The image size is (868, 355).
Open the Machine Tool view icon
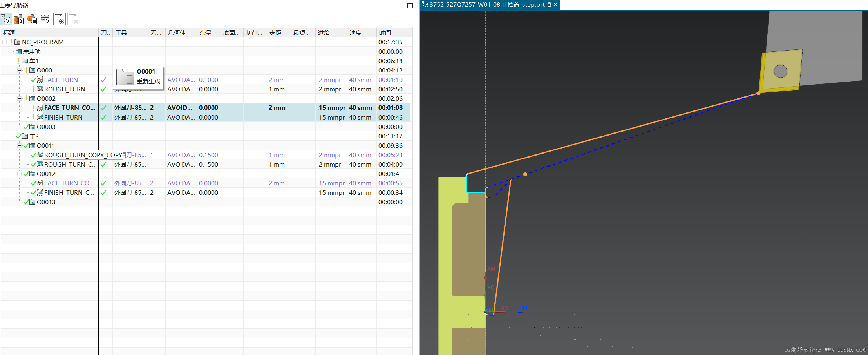tap(19, 19)
